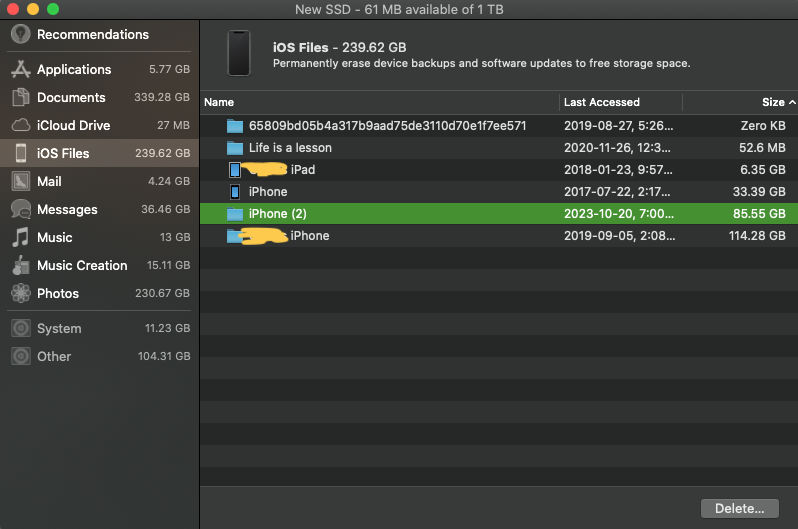Click folder icon of 65809bd05b4a backup
798x529 pixels.
coord(235,126)
